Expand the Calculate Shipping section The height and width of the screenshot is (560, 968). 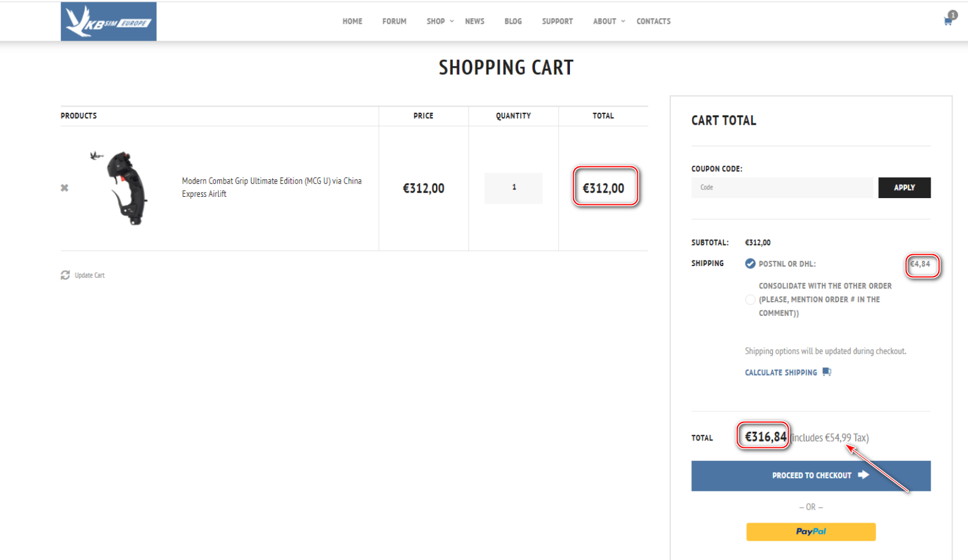781,373
